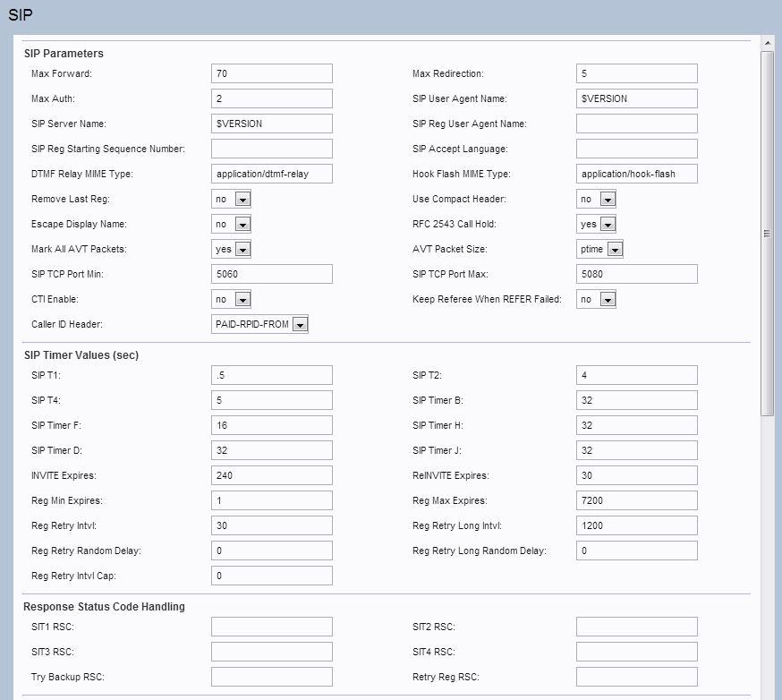Click the empty Try Backup RSC field

[272, 677]
